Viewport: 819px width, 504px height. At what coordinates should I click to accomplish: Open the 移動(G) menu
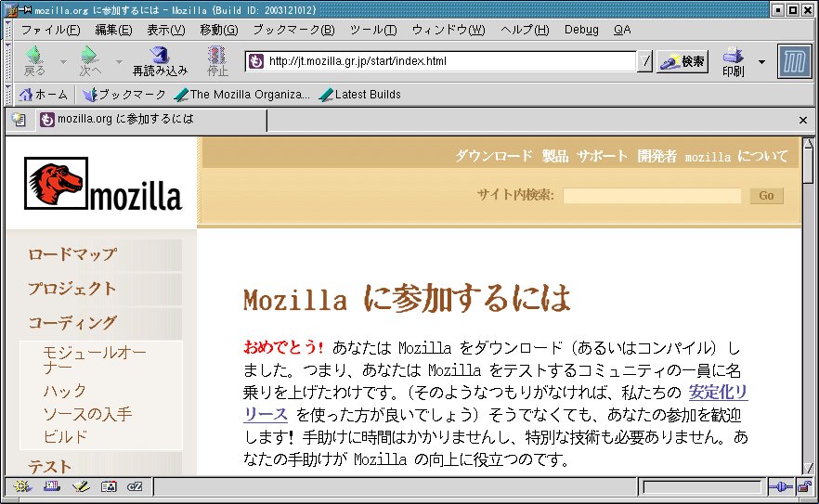[x=219, y=30]
